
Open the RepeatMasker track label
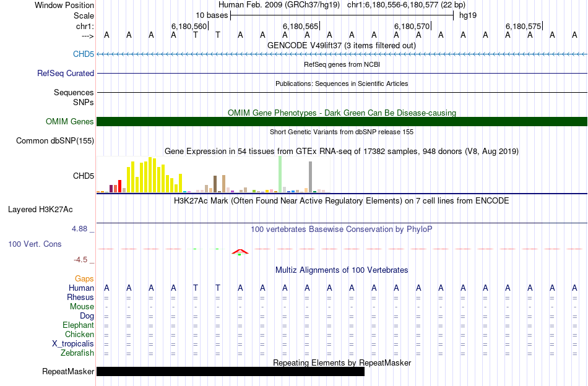click(68, 371)
